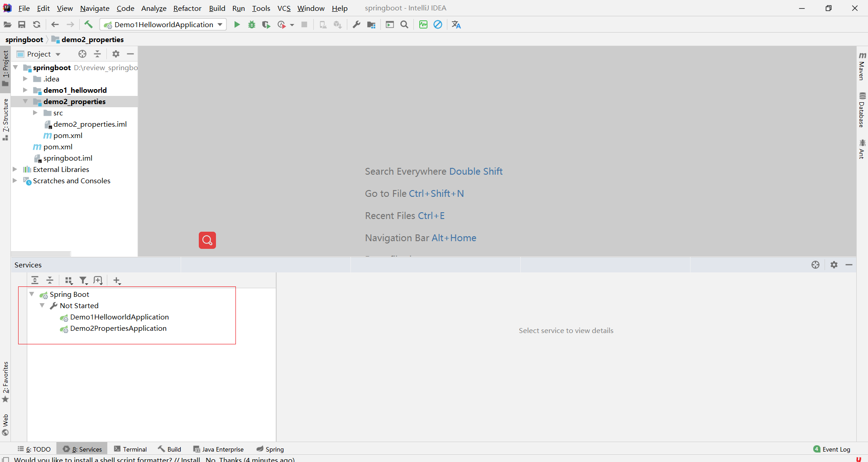Open Project Structure from toolbar
The height and width of the screenshot is (462, 868).
tap(371, 24)
